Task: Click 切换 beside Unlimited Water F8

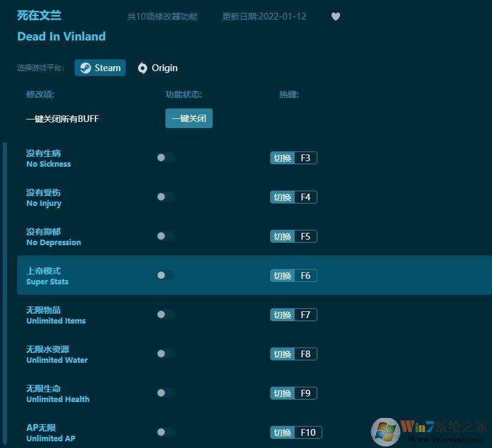Action: click(282, 354)
